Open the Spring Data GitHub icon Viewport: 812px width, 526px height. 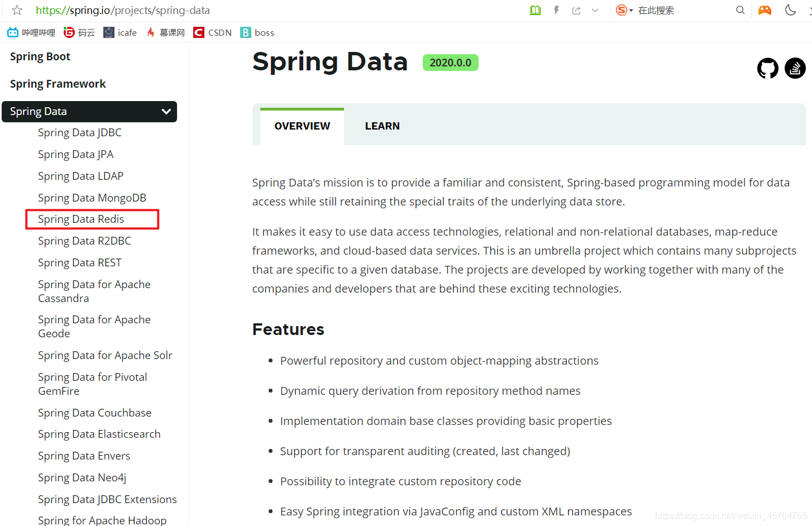click(768, 68)
